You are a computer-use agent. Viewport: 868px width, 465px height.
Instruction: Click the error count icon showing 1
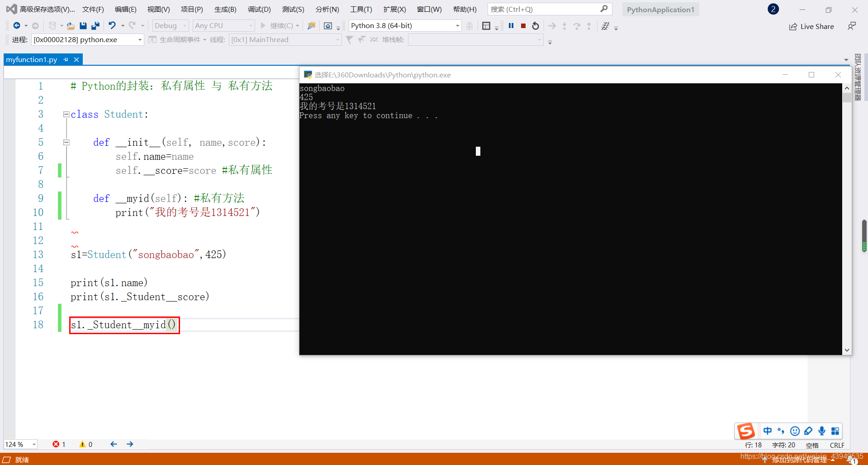coord(56,444)
